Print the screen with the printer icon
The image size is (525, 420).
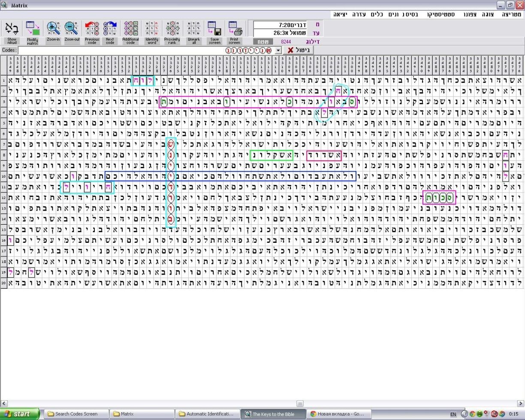235,29
